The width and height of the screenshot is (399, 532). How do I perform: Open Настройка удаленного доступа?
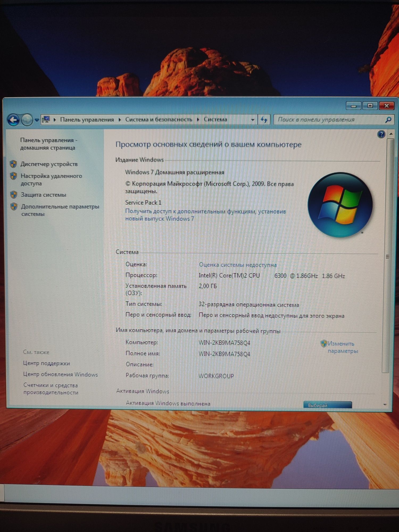[51, 180]
